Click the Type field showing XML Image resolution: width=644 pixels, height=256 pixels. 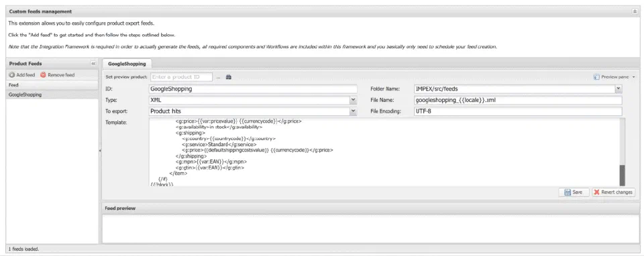[x=250, y=100]
